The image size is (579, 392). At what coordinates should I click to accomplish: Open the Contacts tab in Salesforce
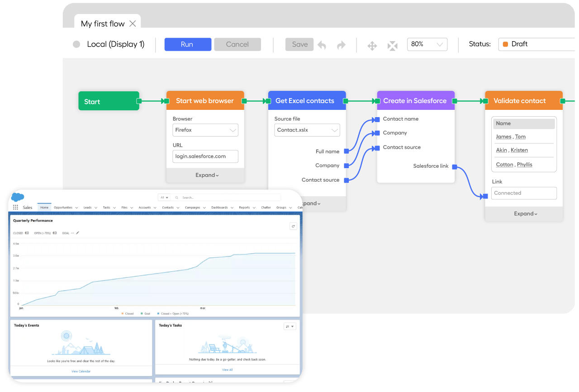pos(168,208)
